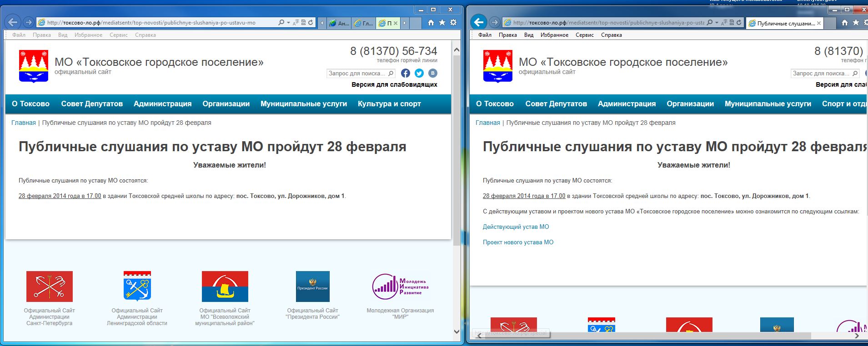Click compatibility view icon in right address bar
This screenshot has height=346, width=868.
[732, 23]
